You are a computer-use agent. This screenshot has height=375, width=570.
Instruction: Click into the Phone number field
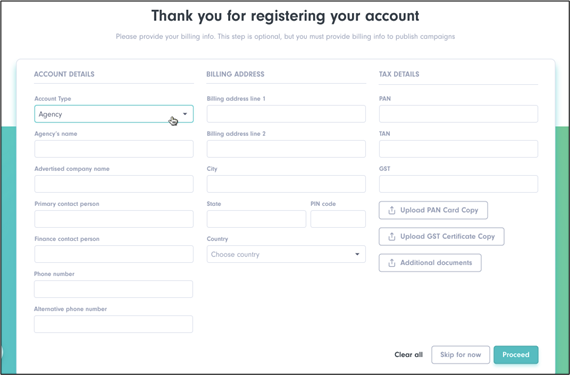113,289
